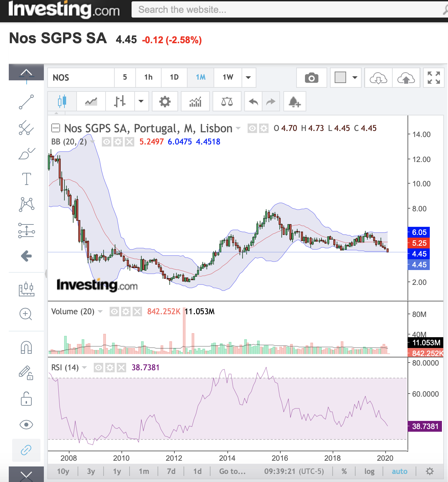Select the Text tool
The image size is (448, 482).
coord(26,179)
